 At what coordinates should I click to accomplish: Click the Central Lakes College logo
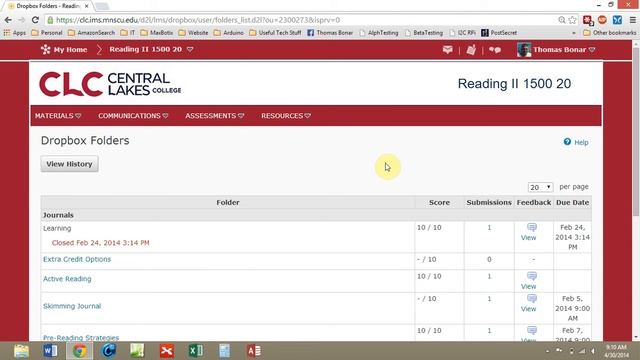coord(110,84)
